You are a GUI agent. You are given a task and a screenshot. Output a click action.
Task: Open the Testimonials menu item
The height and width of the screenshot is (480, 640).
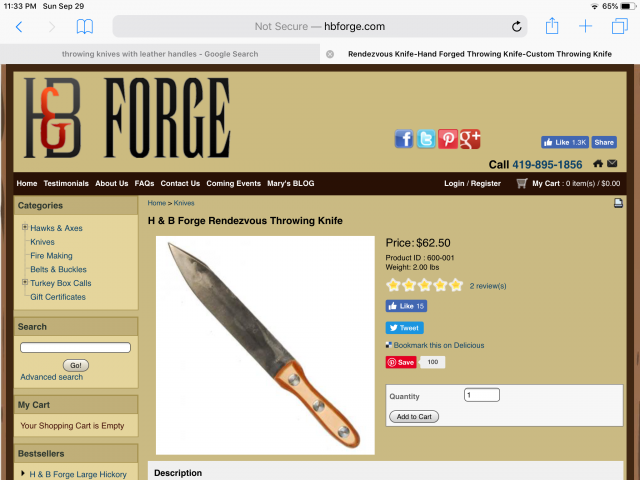66,183
